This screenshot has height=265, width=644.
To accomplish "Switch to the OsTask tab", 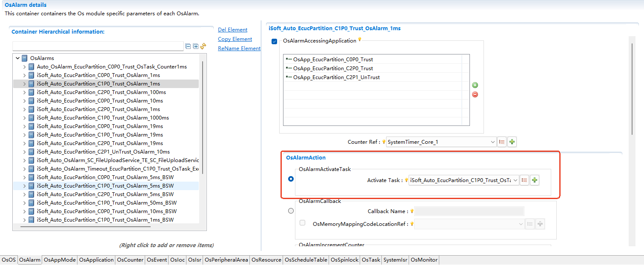I will click(371, 260).
